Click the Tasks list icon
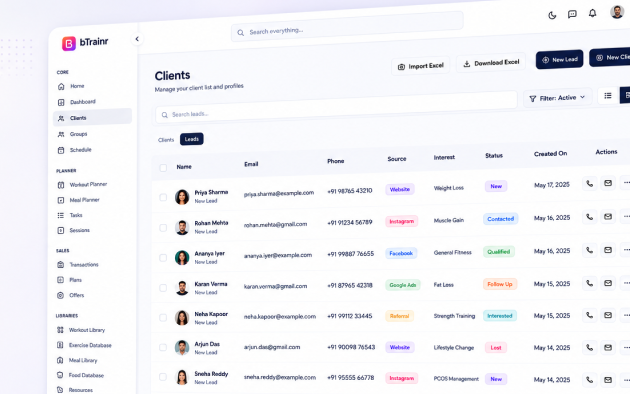Image resolution: width=630 pixels, height=394 pixels. coord(61,215)
